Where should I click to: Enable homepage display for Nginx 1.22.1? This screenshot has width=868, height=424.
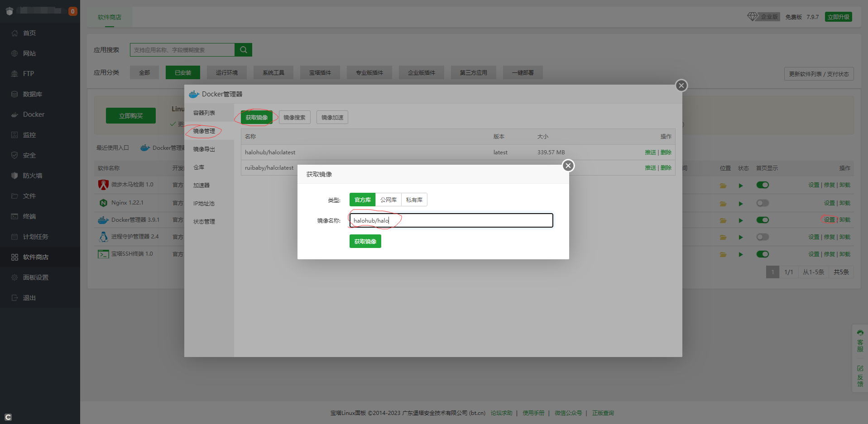pos(762,203)
